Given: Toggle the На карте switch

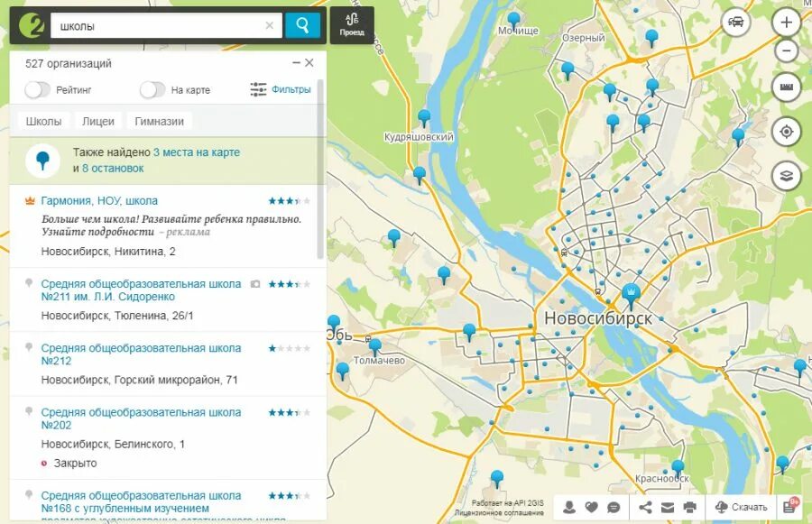Looking at the screenshot, I should tap(152, 89).
